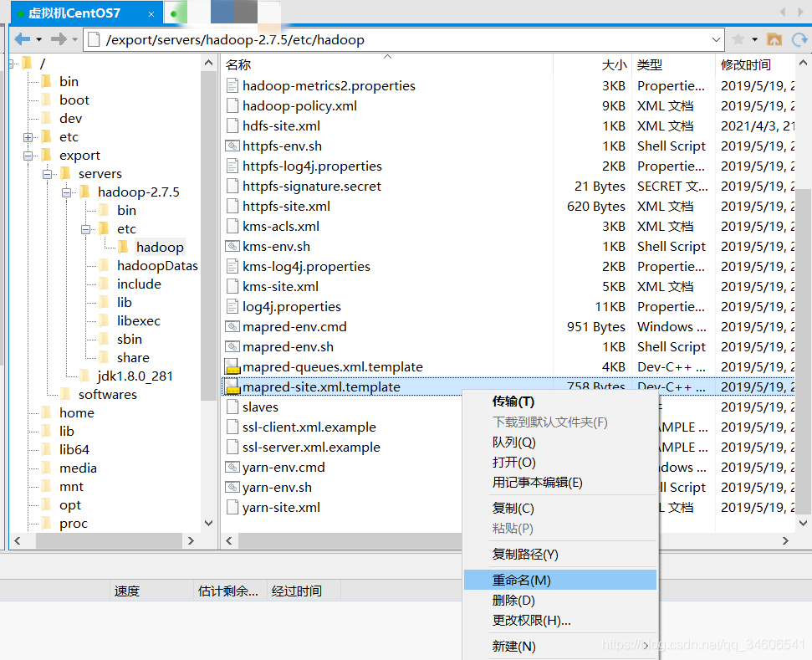The image size is (812, 660).
Task: Select the home folder in the tree
Action: coord(77,413)
